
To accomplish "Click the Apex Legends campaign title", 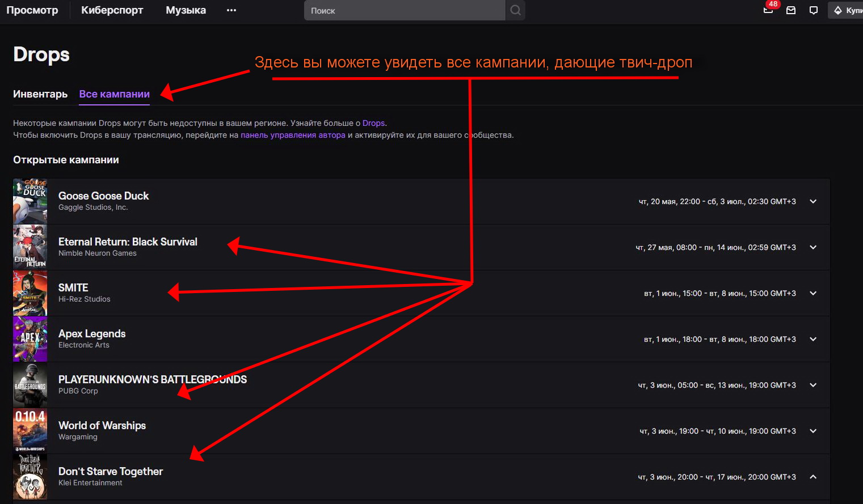I will pos(92,334).
